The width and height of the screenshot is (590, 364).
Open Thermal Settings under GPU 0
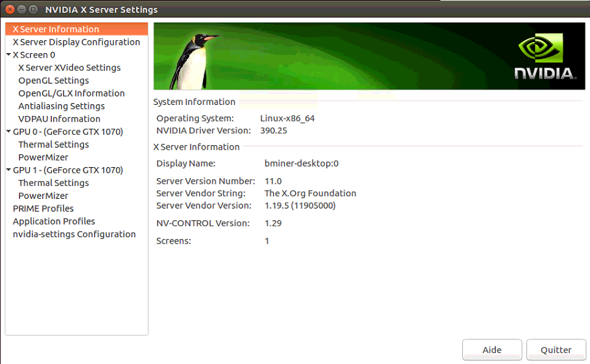click(x=53, y=144)
